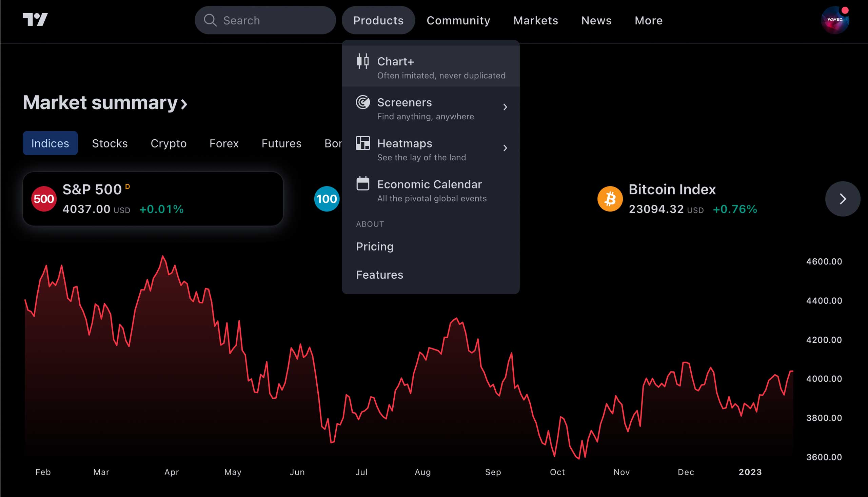Viewport: 868px width, 497px height.
Task: Click the Oct time axis label
Action: click(x=557, y=472)
